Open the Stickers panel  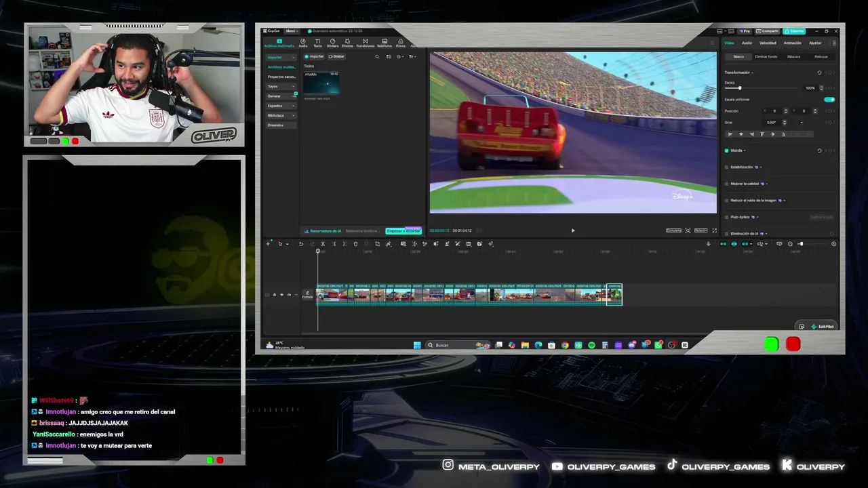332,43
